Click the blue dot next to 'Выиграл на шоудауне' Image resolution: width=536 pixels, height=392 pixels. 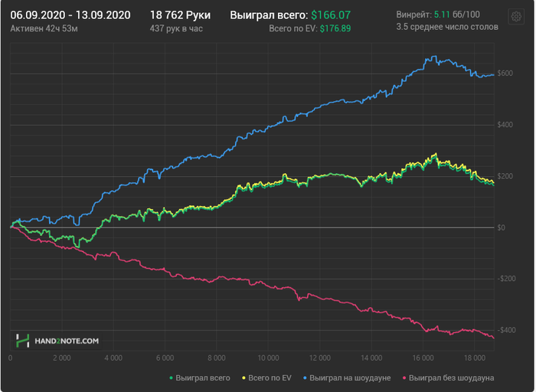pyautogui.click(x=305, y=378)
